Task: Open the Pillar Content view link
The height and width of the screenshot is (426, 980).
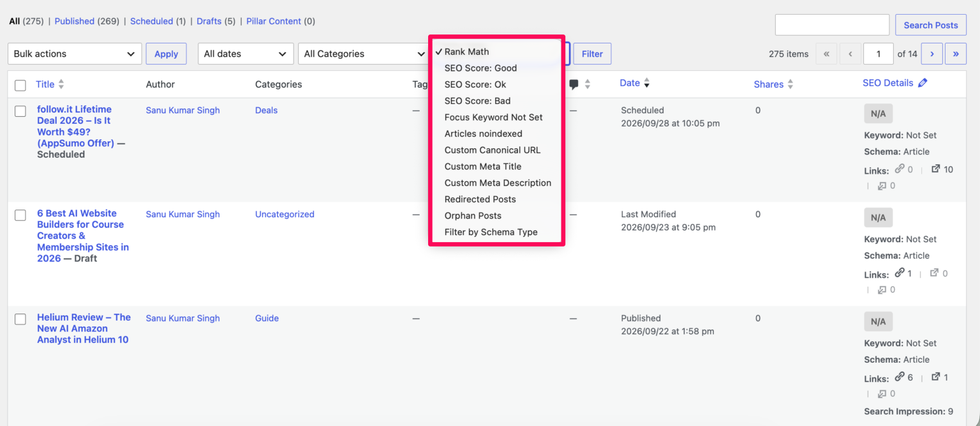Action: tap(274, 21)
